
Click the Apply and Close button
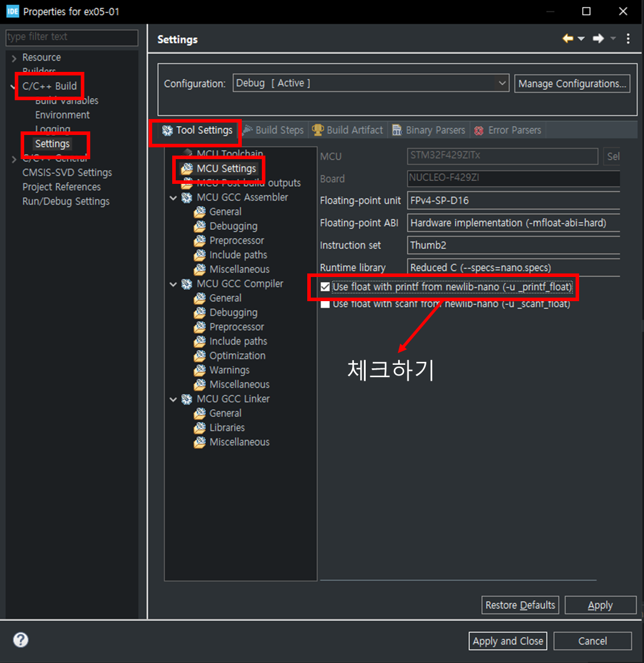point(508,641)
